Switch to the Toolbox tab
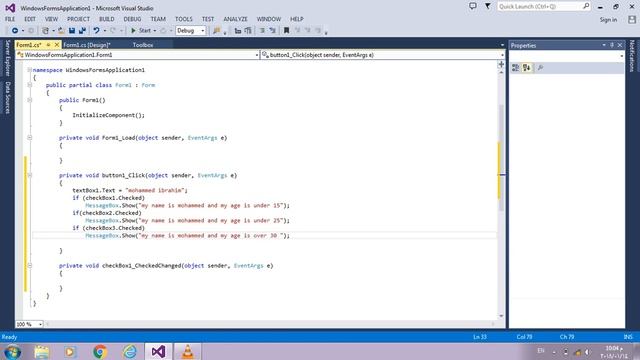Viewport: 640px width, 360px height. click(143, 45)
